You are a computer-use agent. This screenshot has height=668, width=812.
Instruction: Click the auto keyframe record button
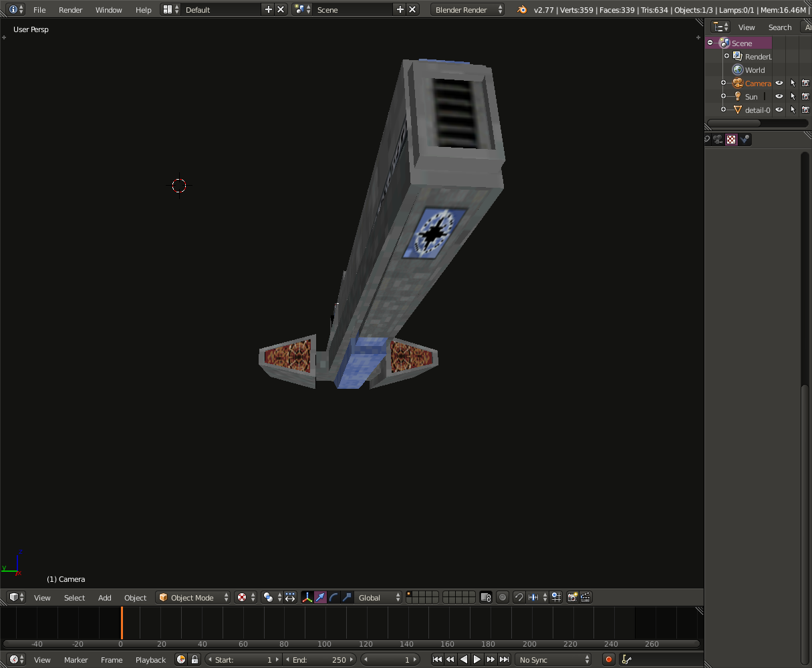tap(608, 659)
